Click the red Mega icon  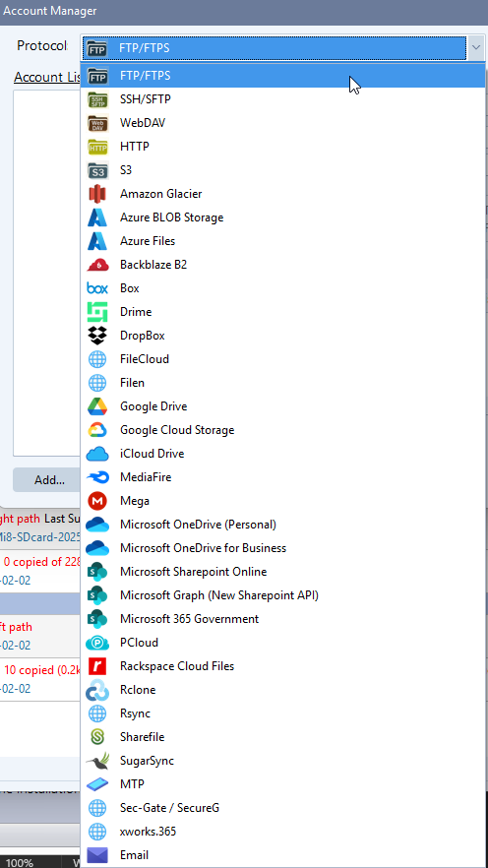pos(97,501)
